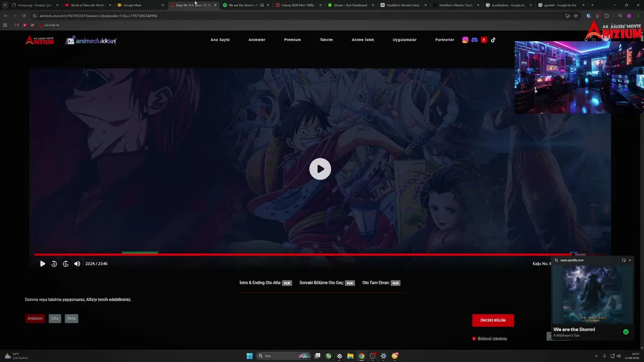Image resolution: width=644 pixels, height=362 pixels.
Task: Rewind the video using the back-skip icon
Action: coord(54,263)
